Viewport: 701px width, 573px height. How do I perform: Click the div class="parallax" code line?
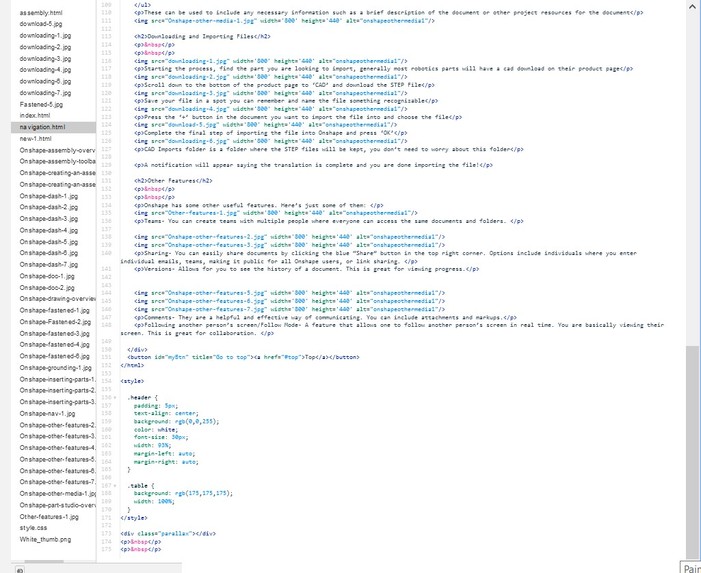pos(168,534)
